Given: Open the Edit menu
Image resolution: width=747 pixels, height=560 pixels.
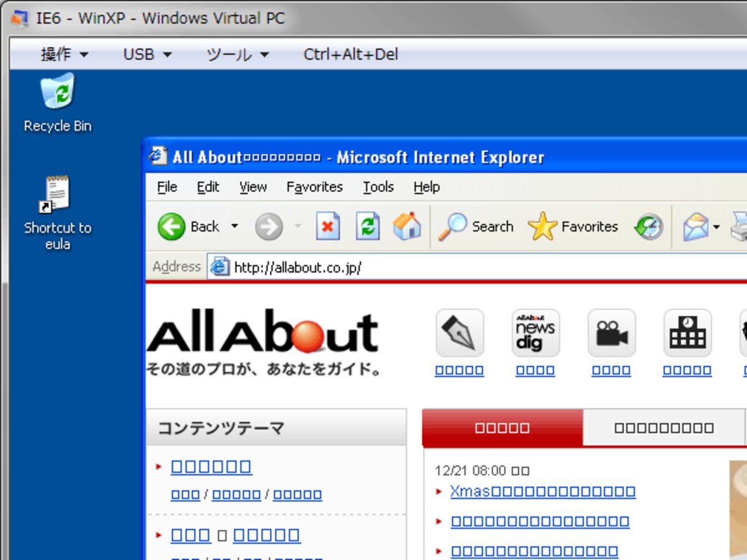Looking at the screenshot, I should (x=208, y=187).
